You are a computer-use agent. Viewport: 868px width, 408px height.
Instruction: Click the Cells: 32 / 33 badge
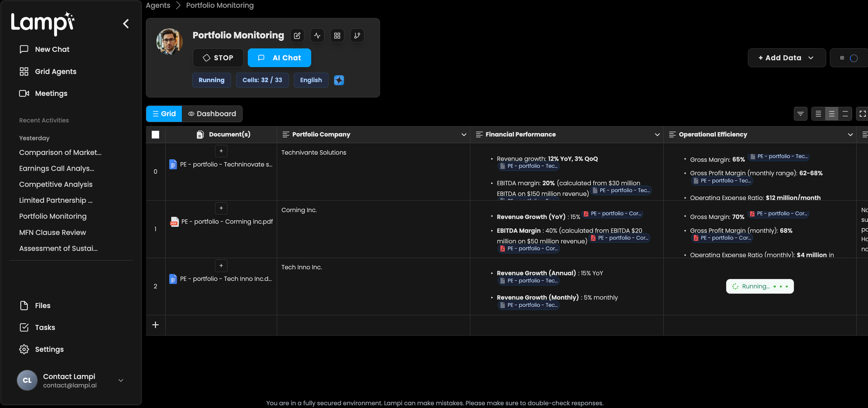262,80
